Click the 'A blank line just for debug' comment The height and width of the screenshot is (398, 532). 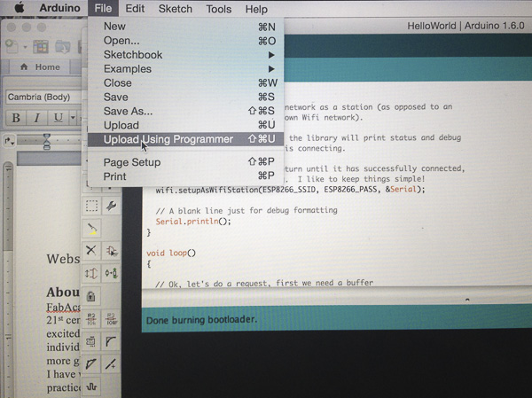[x=246, y=211]
